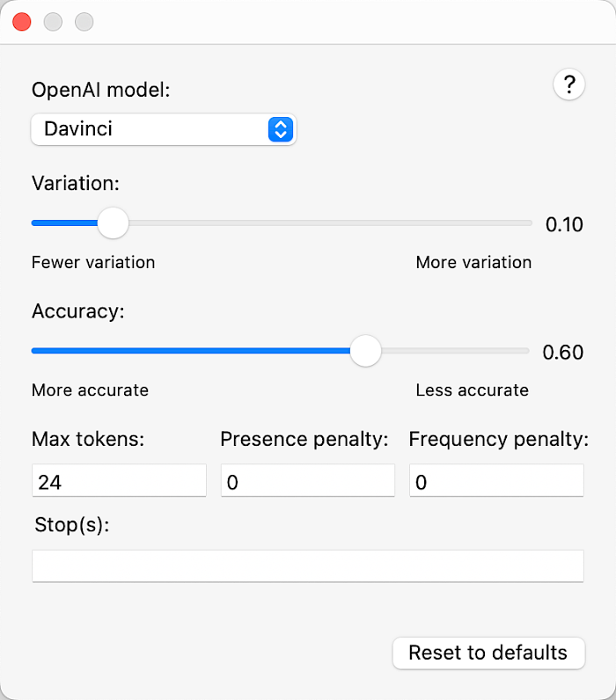
Task: Click the "OpenAI model:" label text
Action: coord(101,90)
